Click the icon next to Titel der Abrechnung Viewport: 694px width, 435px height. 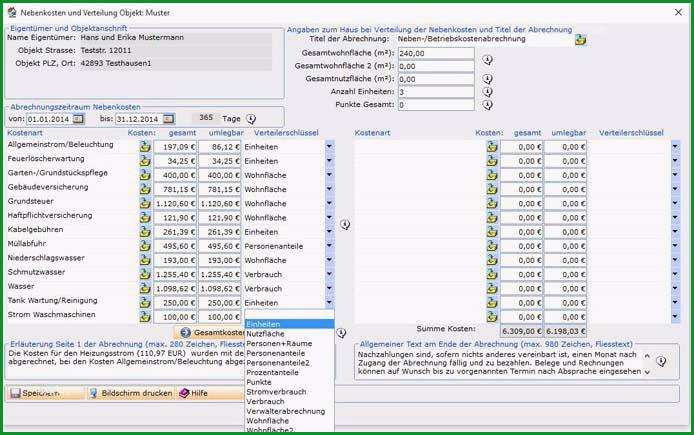coord(580,40)
